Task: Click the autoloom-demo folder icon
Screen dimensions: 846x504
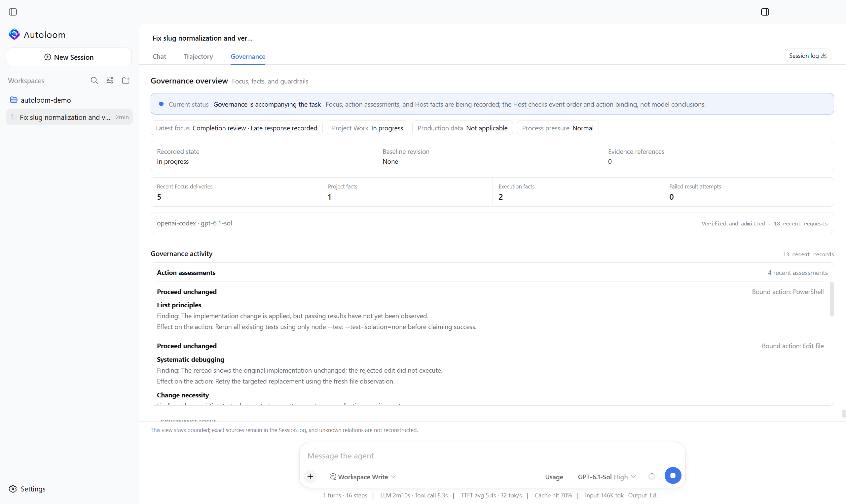Action: click(14, 100)
